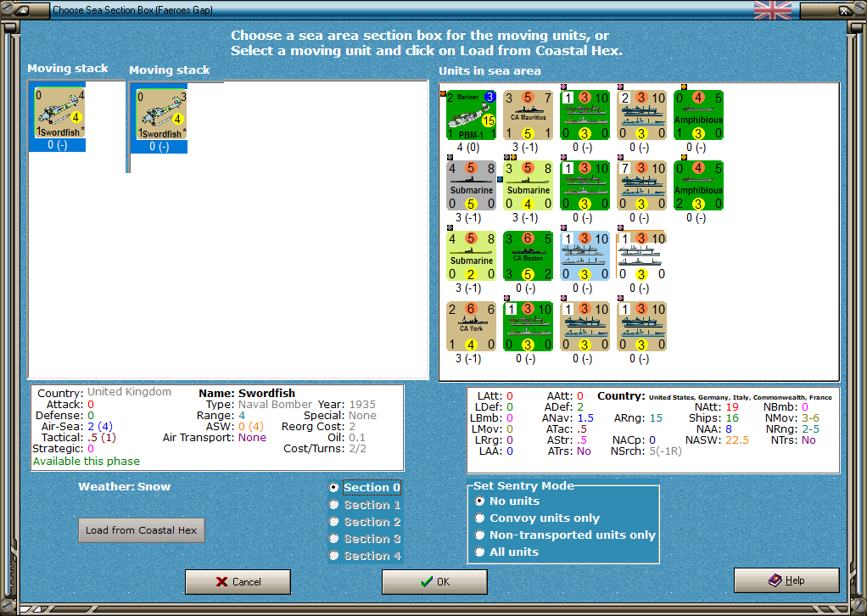
Task: Select the grey Submarine counter
Action: (471, 185)
